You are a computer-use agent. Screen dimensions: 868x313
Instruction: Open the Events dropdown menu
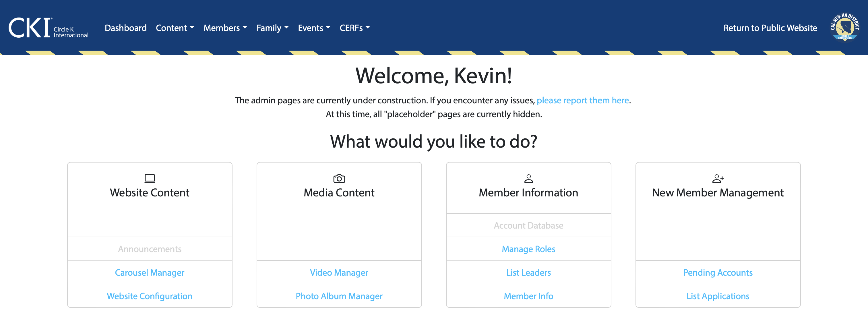314,28
